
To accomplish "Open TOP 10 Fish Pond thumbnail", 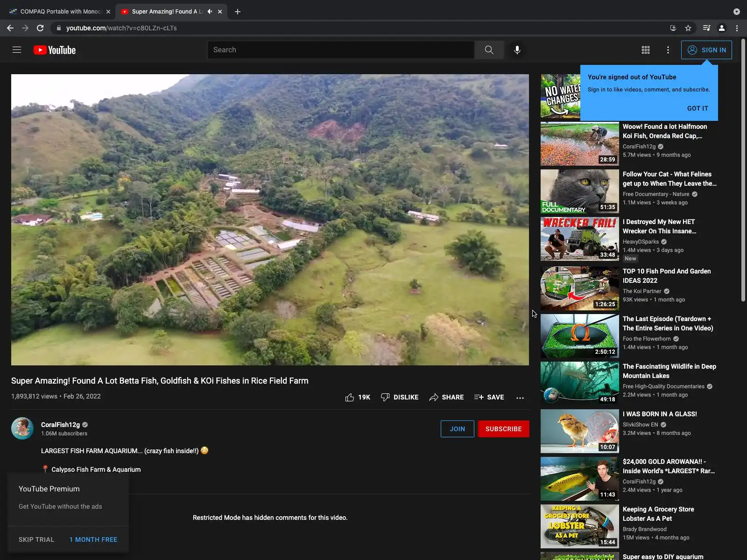I will (580, 288).
